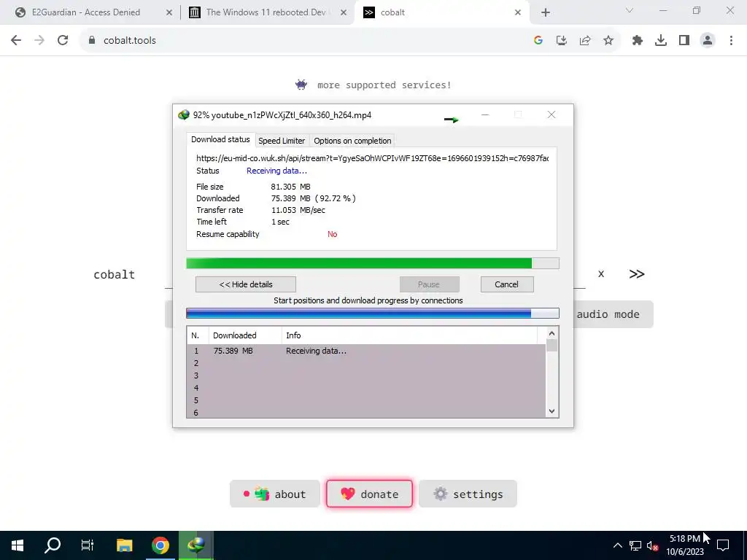Open cobalt donate button
The height and width of the screenshot is (560, 747).
point(369,494)
